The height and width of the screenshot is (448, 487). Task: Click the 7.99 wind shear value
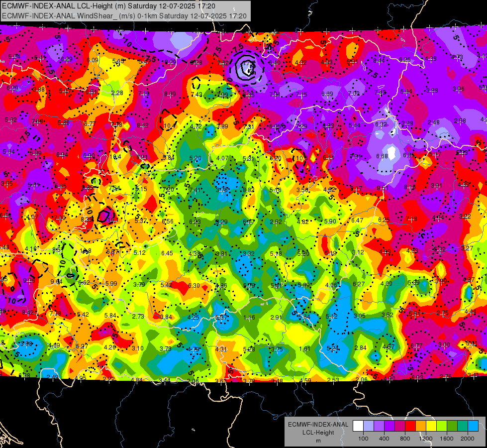(222, 95)
